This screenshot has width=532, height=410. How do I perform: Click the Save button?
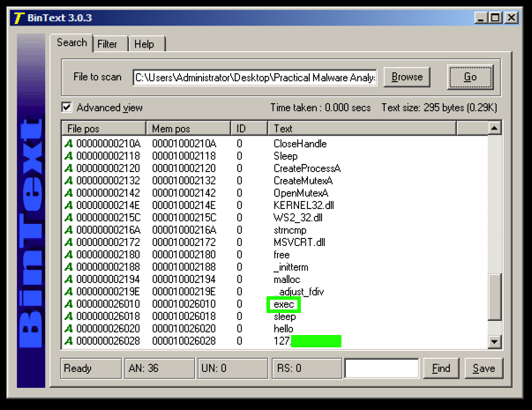(x=483, y=369)
